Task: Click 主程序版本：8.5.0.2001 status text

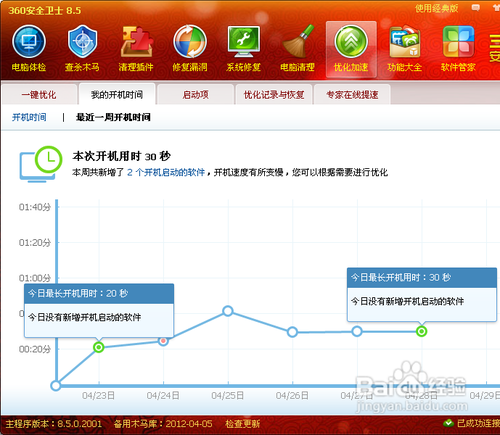Action: coord(54,424)
